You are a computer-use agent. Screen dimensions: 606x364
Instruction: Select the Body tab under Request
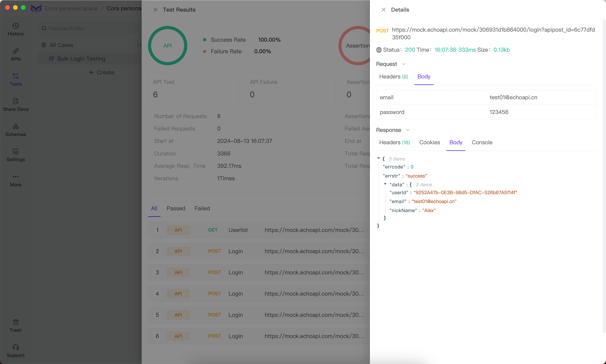click(424, 76)
